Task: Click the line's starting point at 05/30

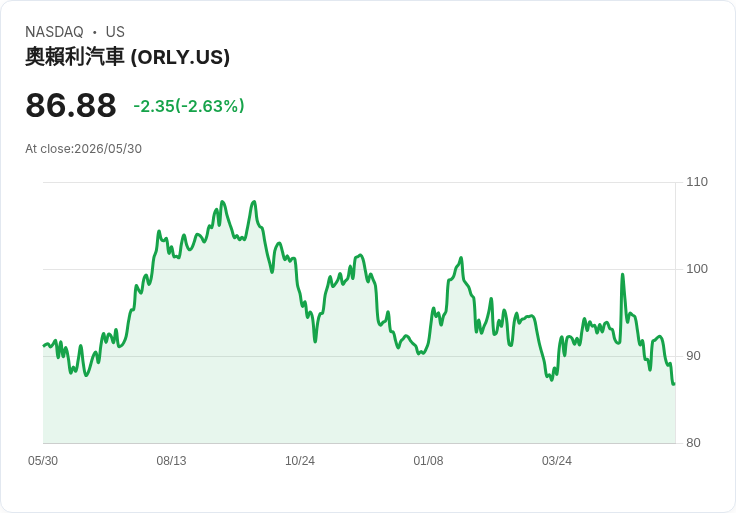Action: coord(44,346)
